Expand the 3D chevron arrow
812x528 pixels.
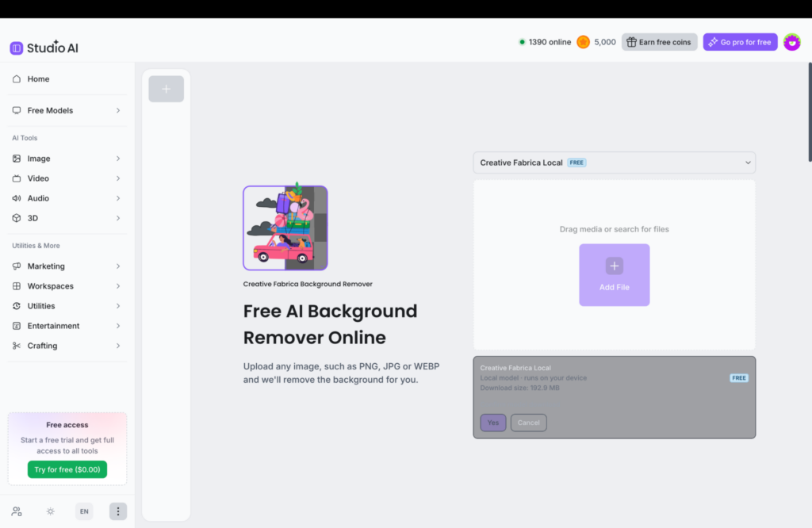pos(118,219)
